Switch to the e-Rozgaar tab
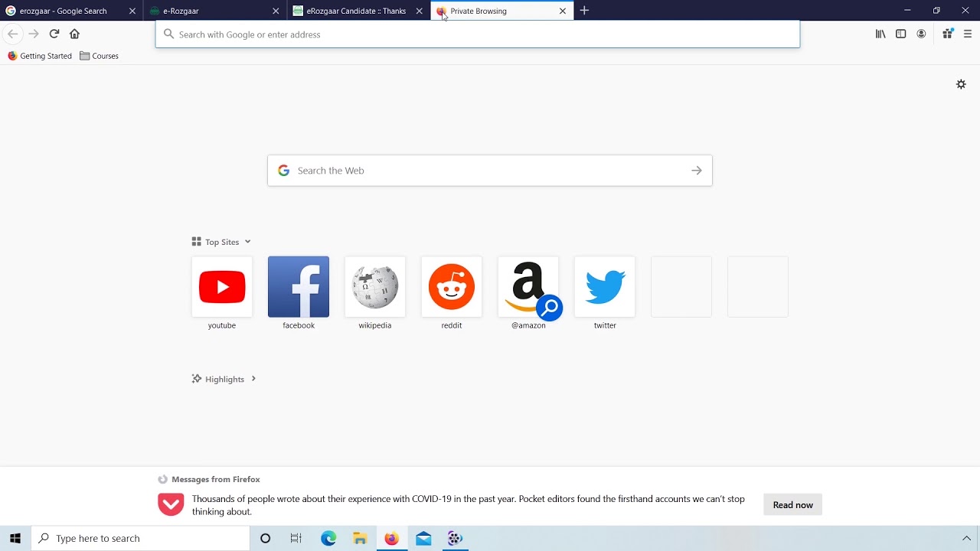The height and width of the screenshot is (551, 980). (x=215, y=11)
